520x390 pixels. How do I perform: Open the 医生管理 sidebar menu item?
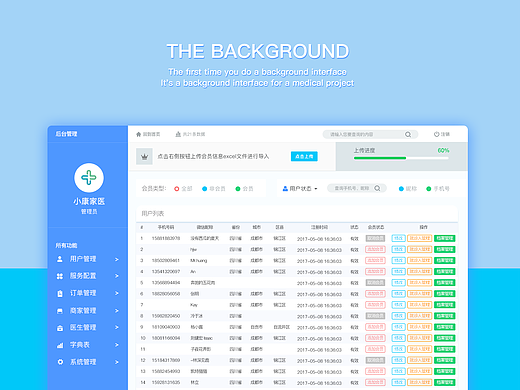88,327
